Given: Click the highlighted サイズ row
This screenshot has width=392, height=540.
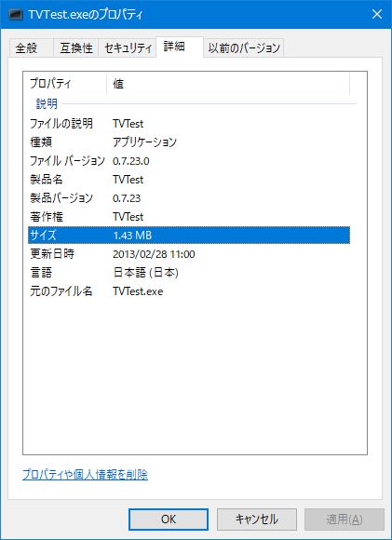Looking at the screenshot, I should point(189,235).
